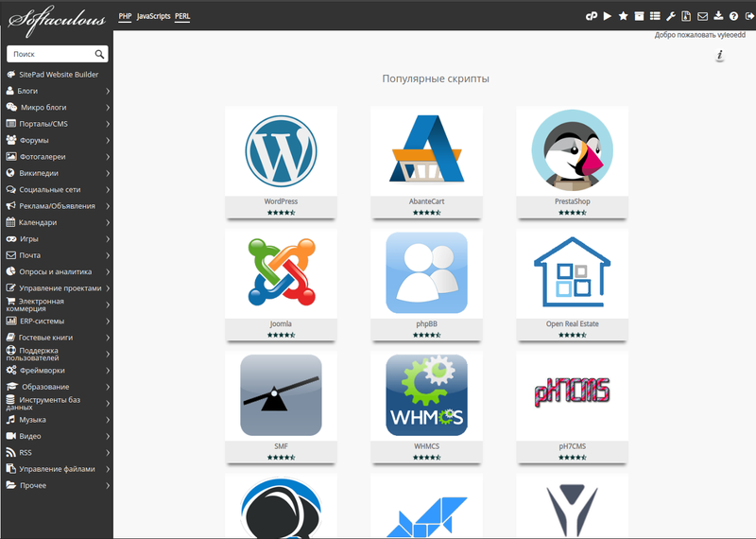Expand the Видео category
756x539 pixels.
coord(57,436)
